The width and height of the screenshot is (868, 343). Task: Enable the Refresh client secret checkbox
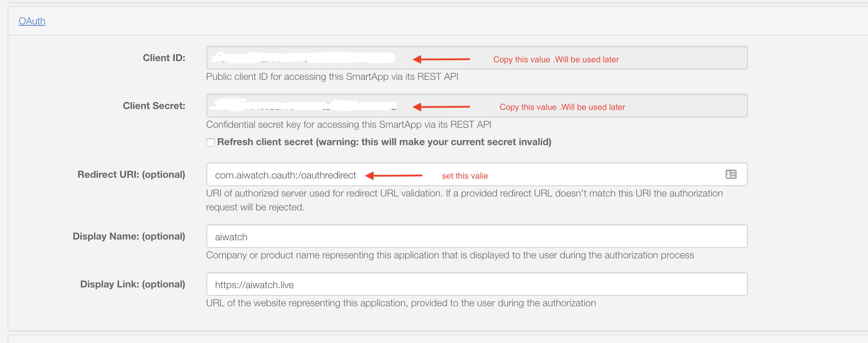tap(211, 142)
